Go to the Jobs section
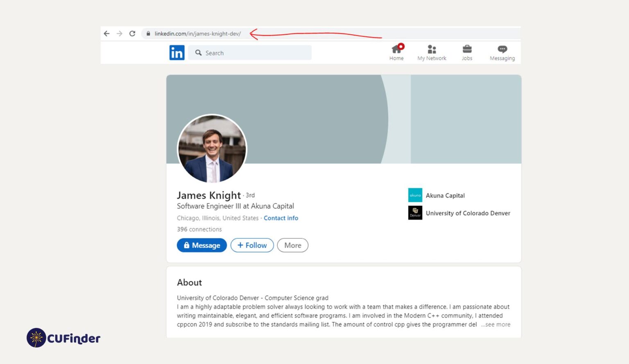629x364 pixels. [467, 53]
